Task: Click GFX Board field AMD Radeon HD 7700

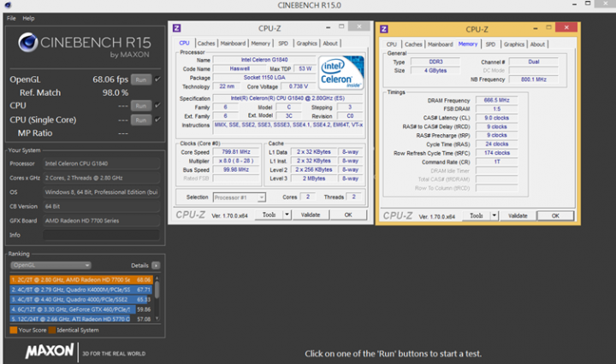Action: pyautogui.click(x=101, y=220)
